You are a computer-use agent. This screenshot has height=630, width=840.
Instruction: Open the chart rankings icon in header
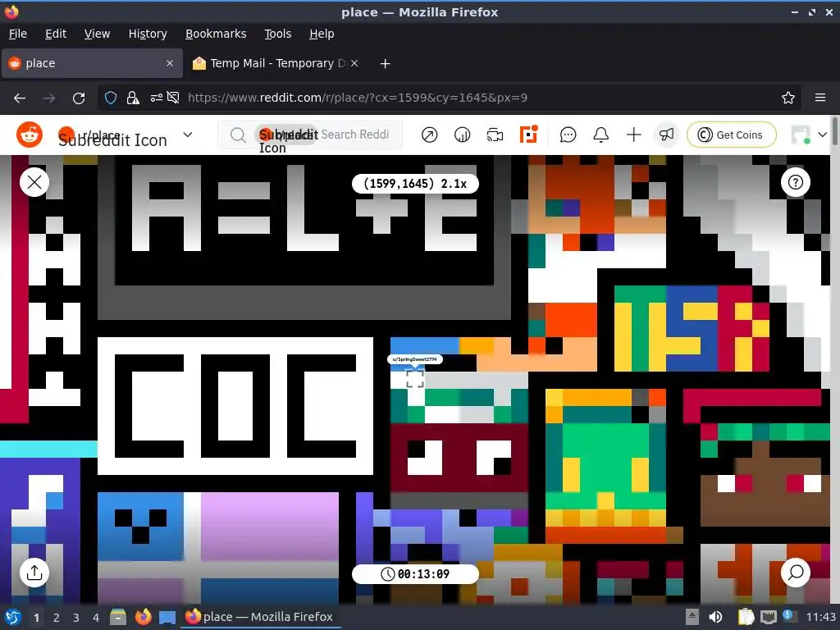click(462, 135)
